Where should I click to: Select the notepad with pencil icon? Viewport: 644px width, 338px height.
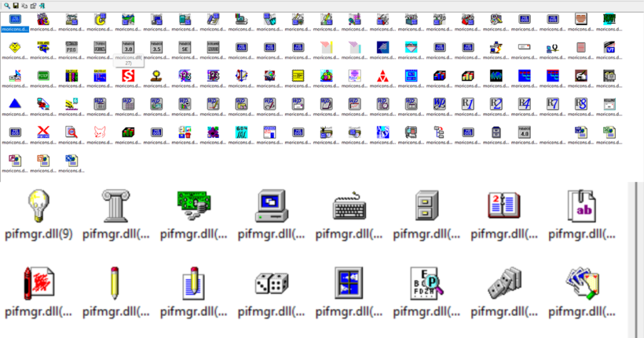pos(194,283)
